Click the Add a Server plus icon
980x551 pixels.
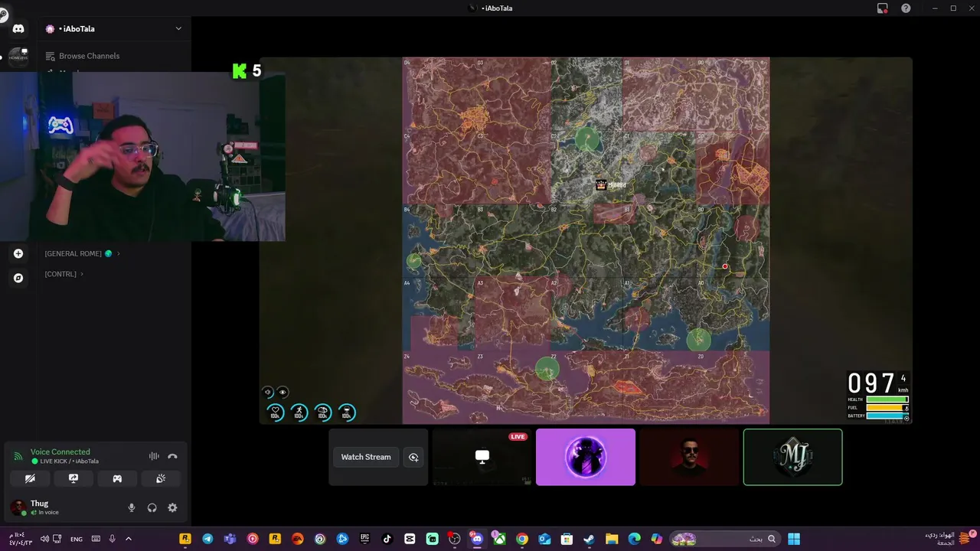(18, 253)
